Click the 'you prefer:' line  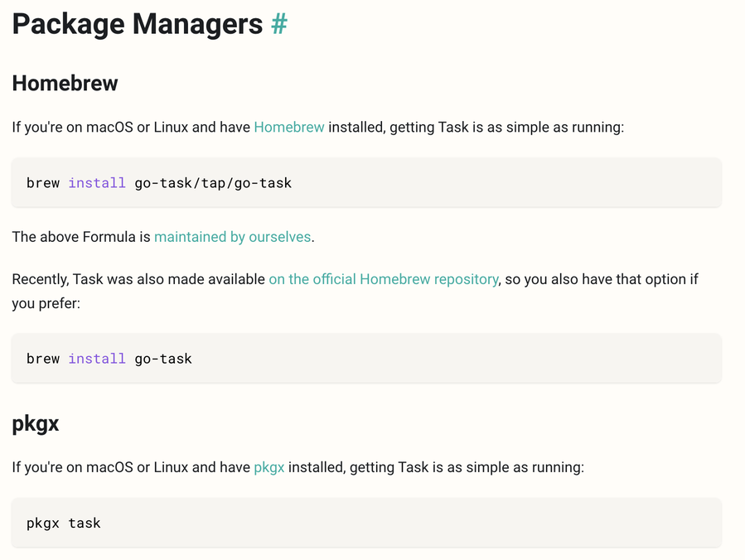[x=46, y=303]
